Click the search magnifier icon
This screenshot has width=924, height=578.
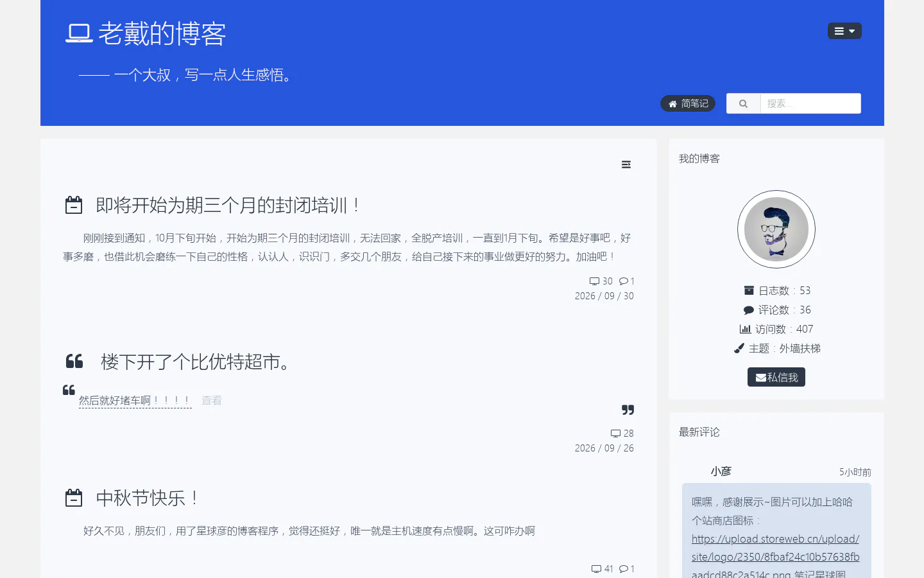743,103
